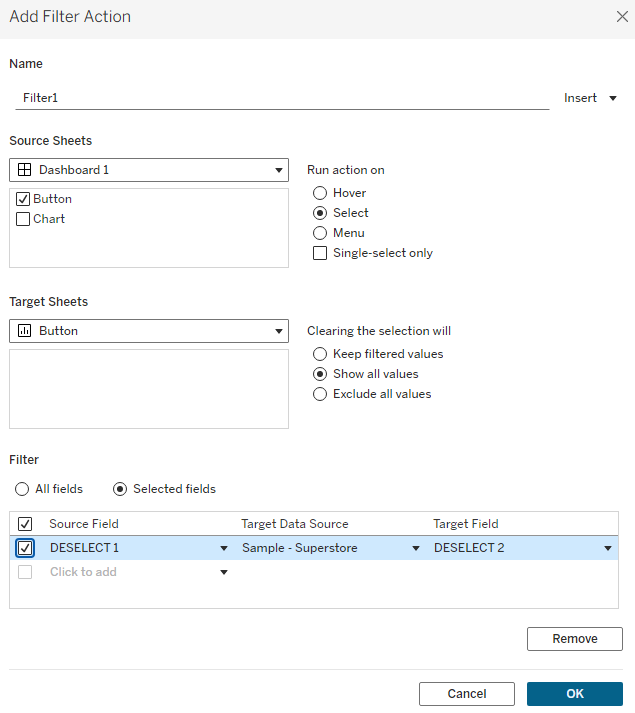The width and height of the screenshot is (635, 713).
Task: Select the All fields filter option
Action: click(x=22, y=489)
